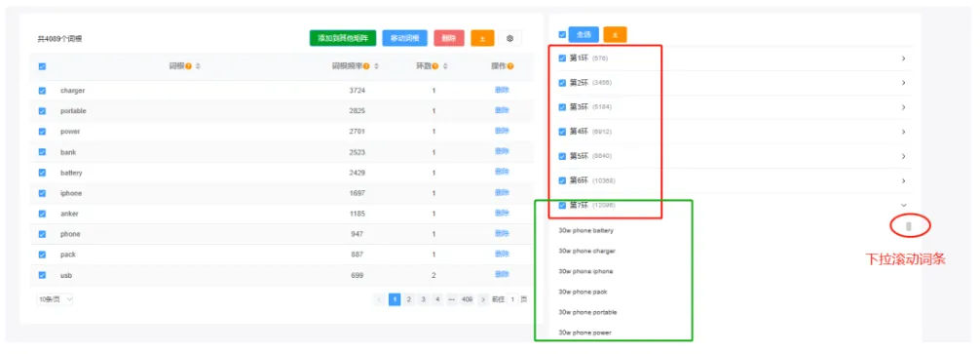Uncheck the 第7环 checkbox

[562, 205]
